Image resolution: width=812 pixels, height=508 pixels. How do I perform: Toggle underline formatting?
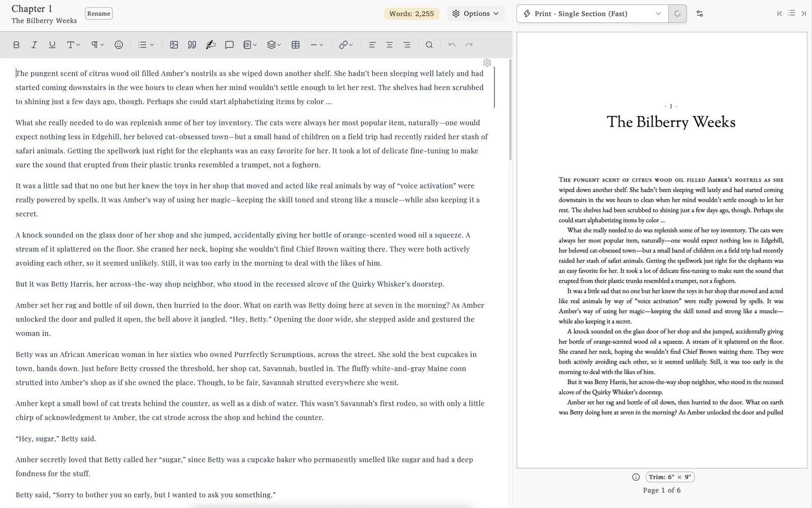(52, 45)
